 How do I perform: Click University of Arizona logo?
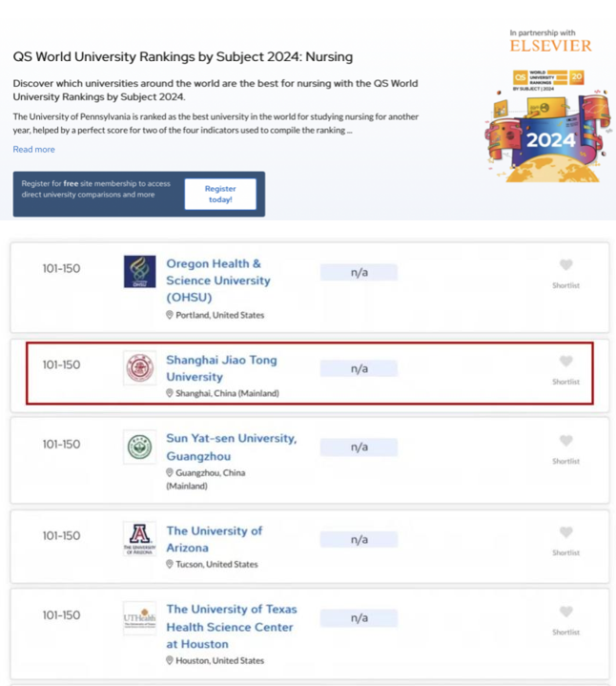139,538
